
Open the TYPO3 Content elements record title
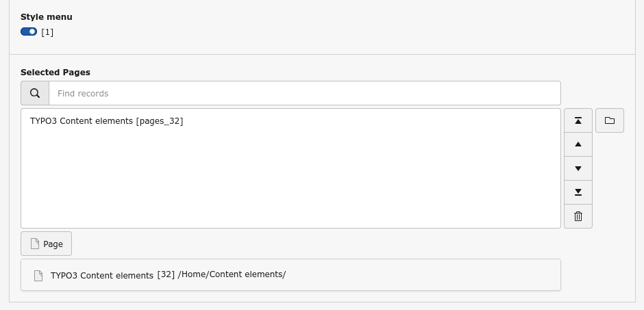102,275
